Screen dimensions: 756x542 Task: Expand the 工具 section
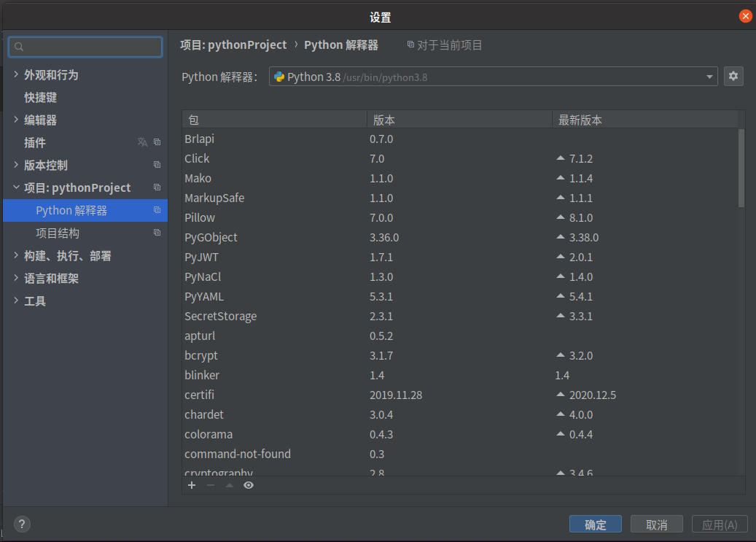coord(16,301)
